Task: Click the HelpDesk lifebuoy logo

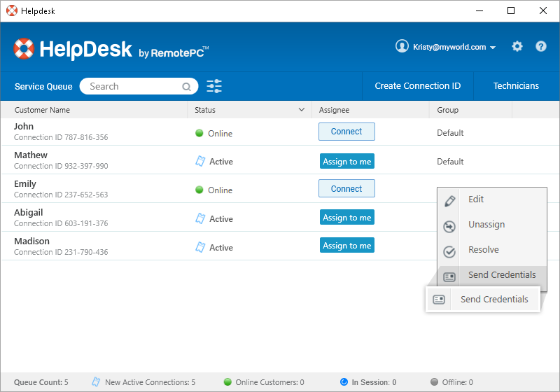Action: [x=24, y=48]
